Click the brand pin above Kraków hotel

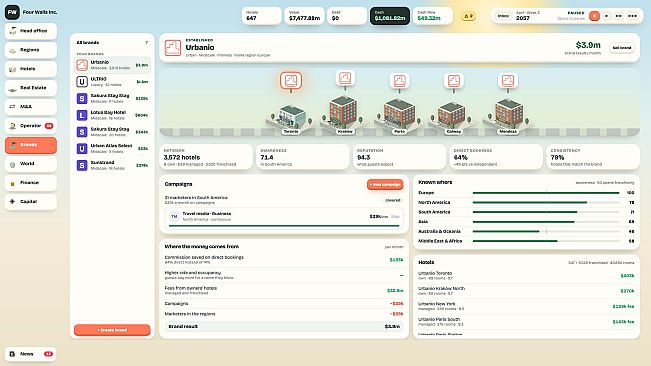345,78
